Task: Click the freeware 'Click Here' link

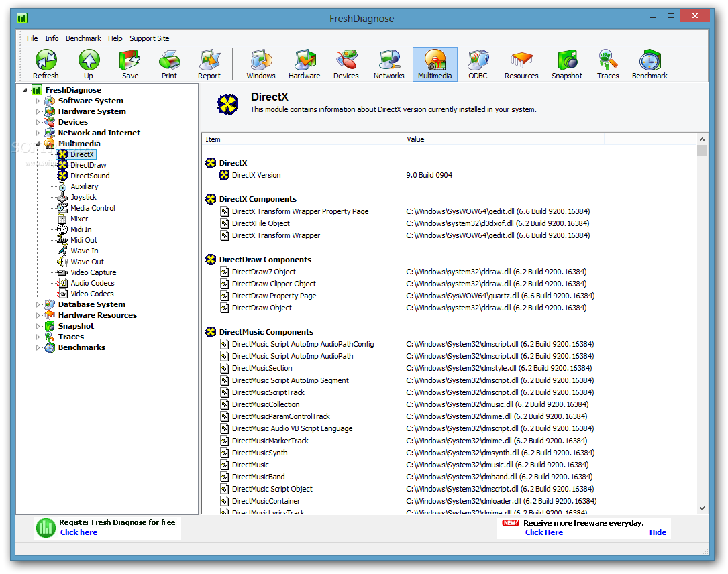Action: coord(543,532)
